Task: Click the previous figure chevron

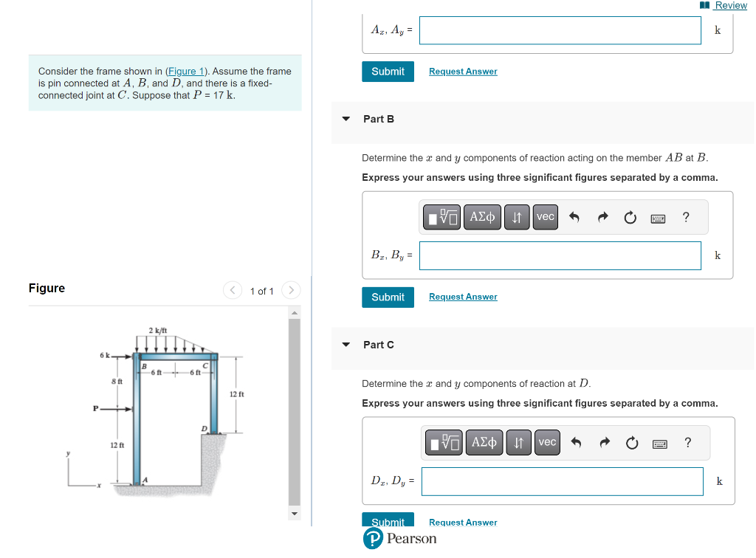Action: click(x=232, y=290)
